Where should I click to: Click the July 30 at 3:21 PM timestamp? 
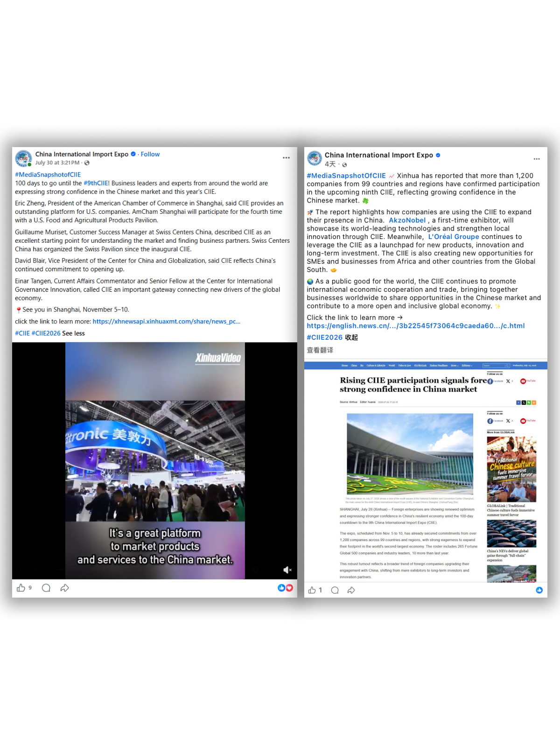57,163
